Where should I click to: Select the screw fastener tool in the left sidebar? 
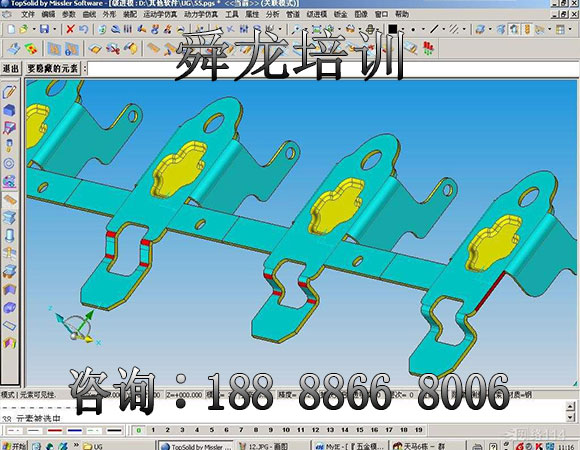click(x=9, y=145)
